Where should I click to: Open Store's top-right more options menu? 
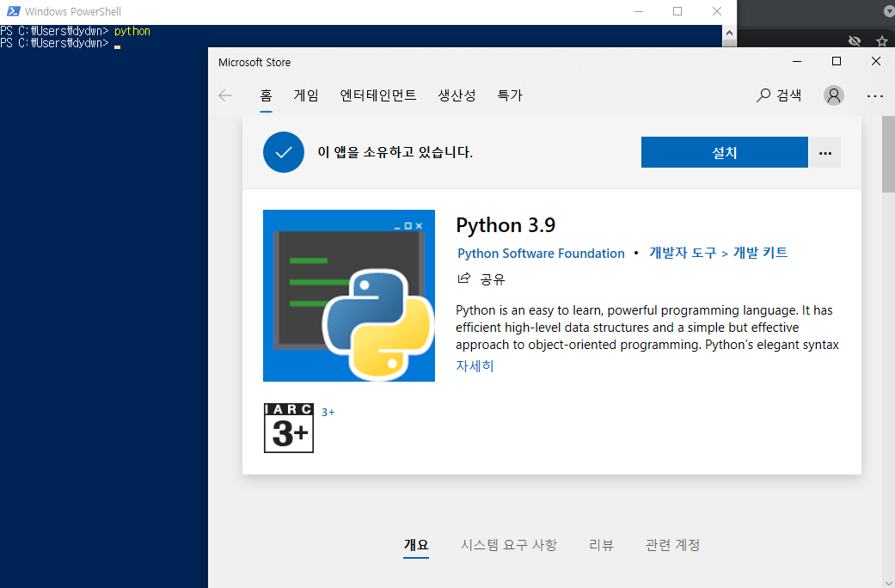coord(875,96)
